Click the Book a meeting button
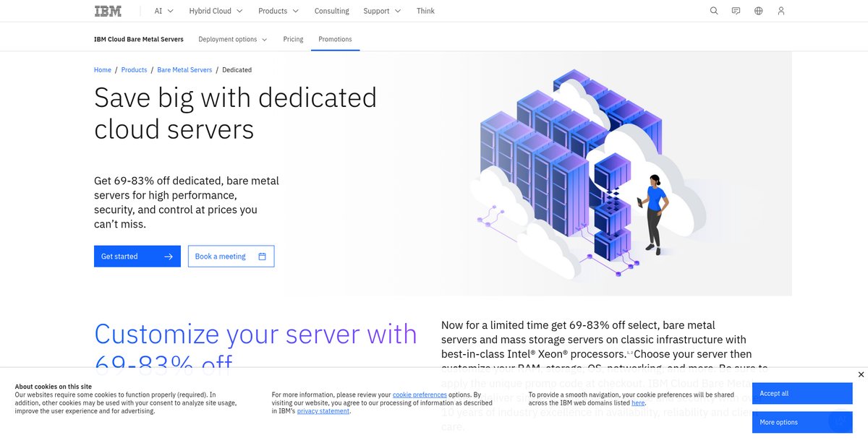The image size is (868, 448). (x=231, y=257)
